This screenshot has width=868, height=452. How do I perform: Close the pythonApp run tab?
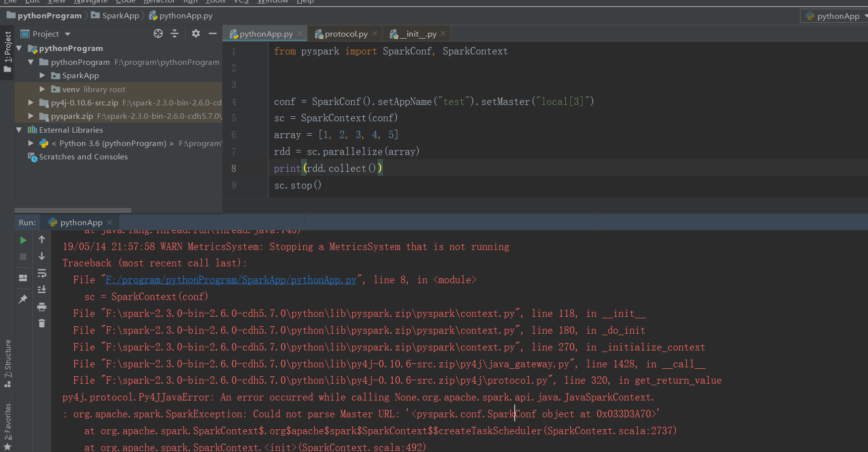coord(109,222)
